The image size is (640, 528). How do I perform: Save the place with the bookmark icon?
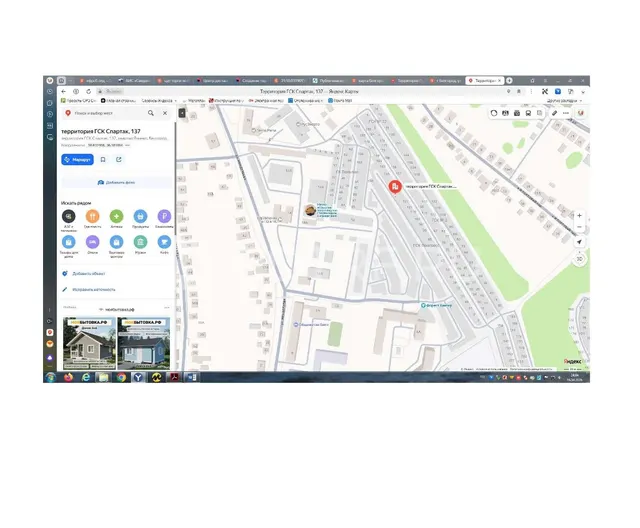[103, 160]
